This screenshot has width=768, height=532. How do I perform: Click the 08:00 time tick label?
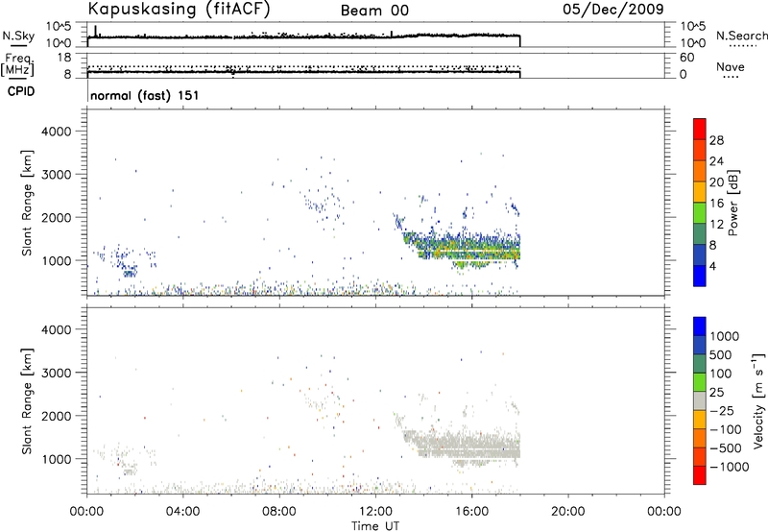coord(279,512)
